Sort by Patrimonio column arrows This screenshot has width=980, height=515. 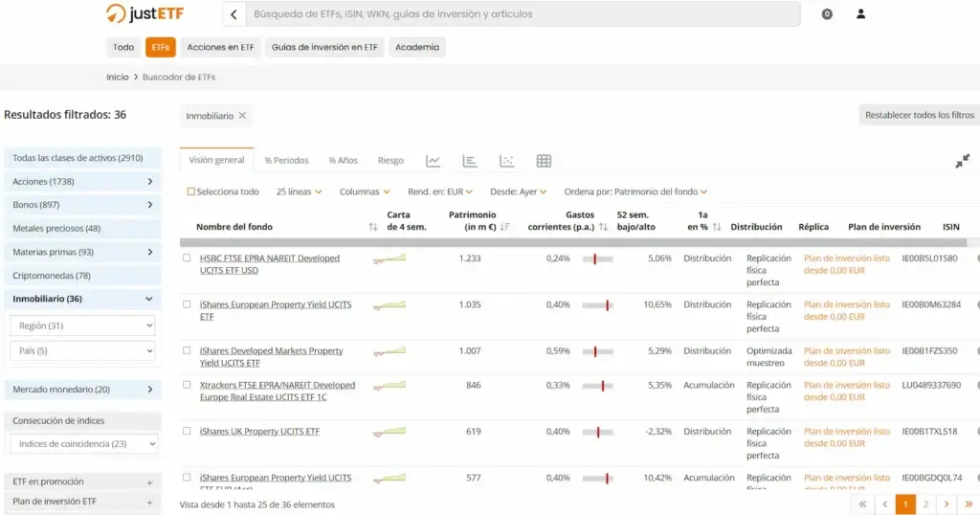(505, 227)
